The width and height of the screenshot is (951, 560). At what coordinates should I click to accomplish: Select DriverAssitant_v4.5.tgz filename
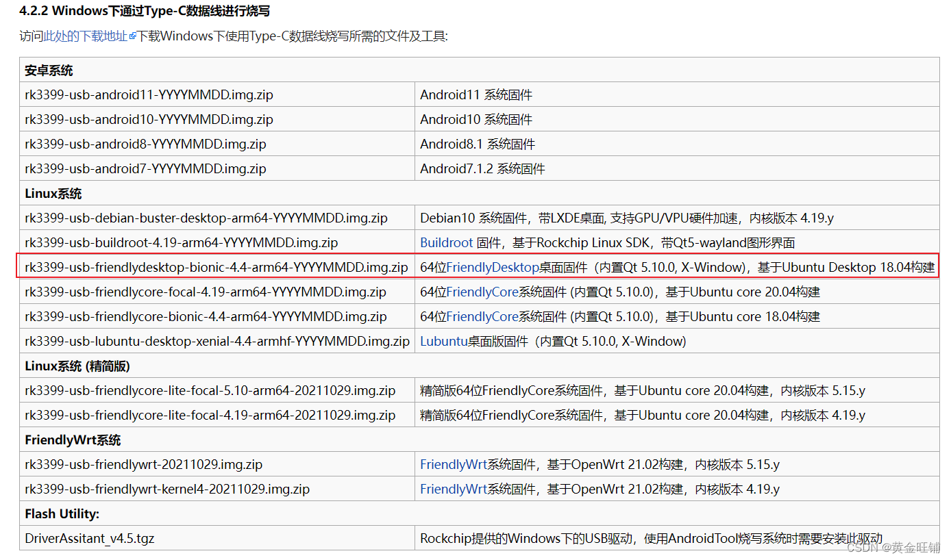coord(90,538)
